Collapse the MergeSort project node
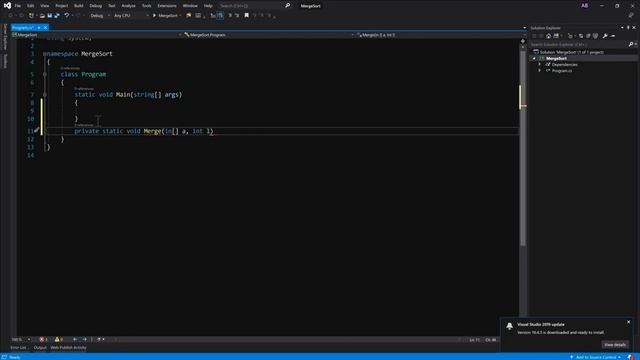The width and height of the screenshot is (640, 360). tap(533, 58)
